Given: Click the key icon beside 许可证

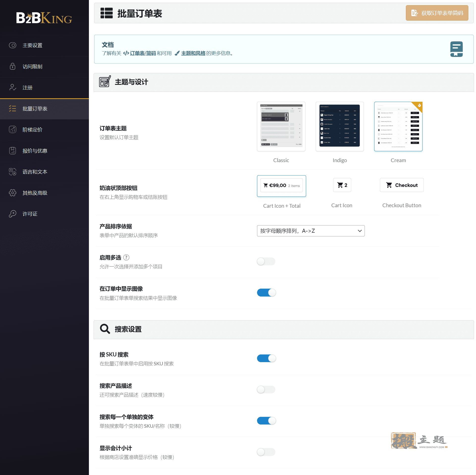Looking at the screenshot, I should [13, 214].
